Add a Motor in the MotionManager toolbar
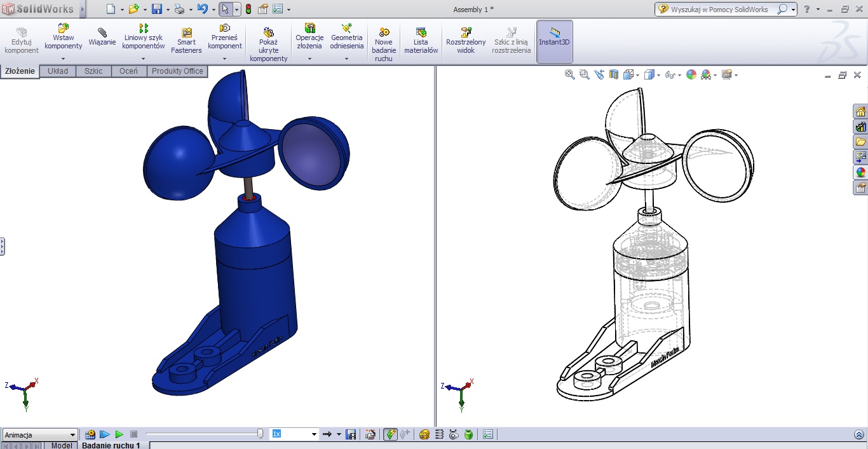 [x=426, y=434]
